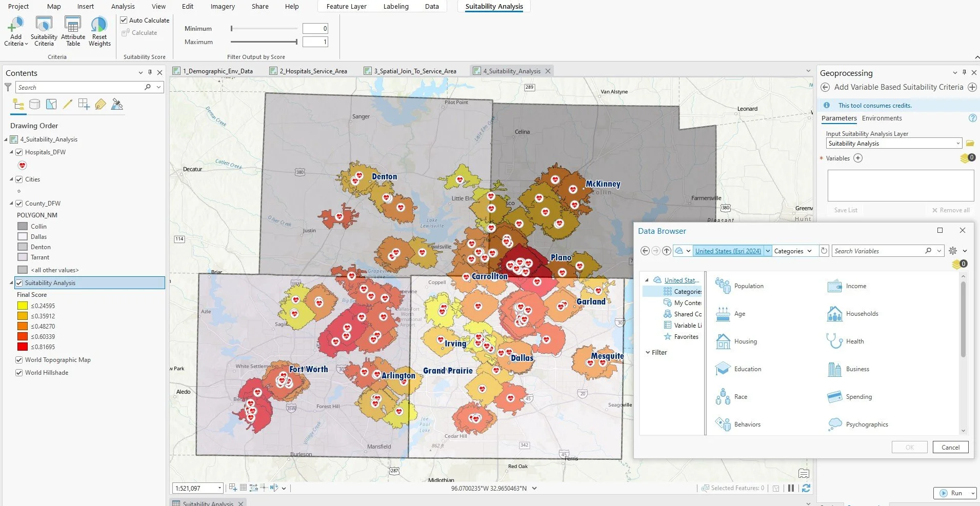Click the Maximum score slider
This screenshot has width=980, height=506.
pos(264,42)
